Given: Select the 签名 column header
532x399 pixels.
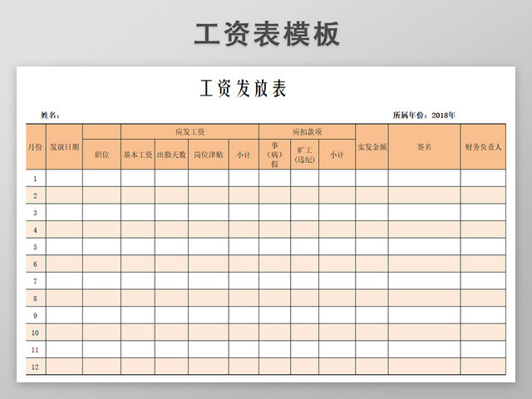Looking at the screenshot, I should click(425, 147).
